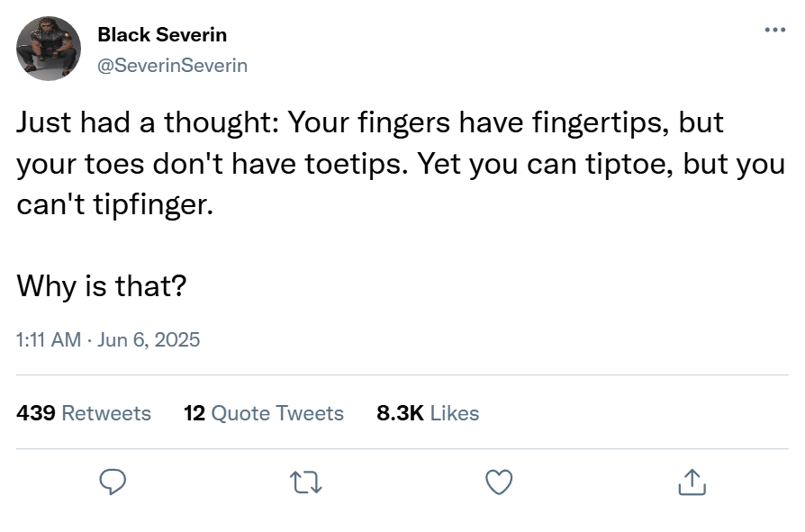Viewport: 805px width, 532px height.
Task: Open the Black Severin display name
Action: (x=162, y=35)
